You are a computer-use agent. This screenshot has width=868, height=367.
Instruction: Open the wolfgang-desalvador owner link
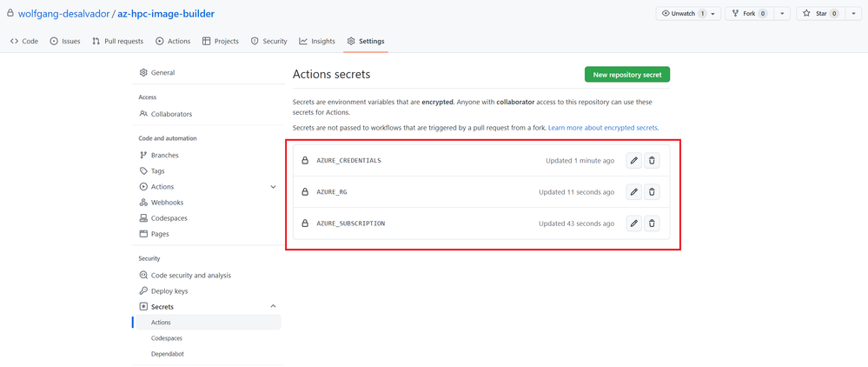tap(63, 14)
